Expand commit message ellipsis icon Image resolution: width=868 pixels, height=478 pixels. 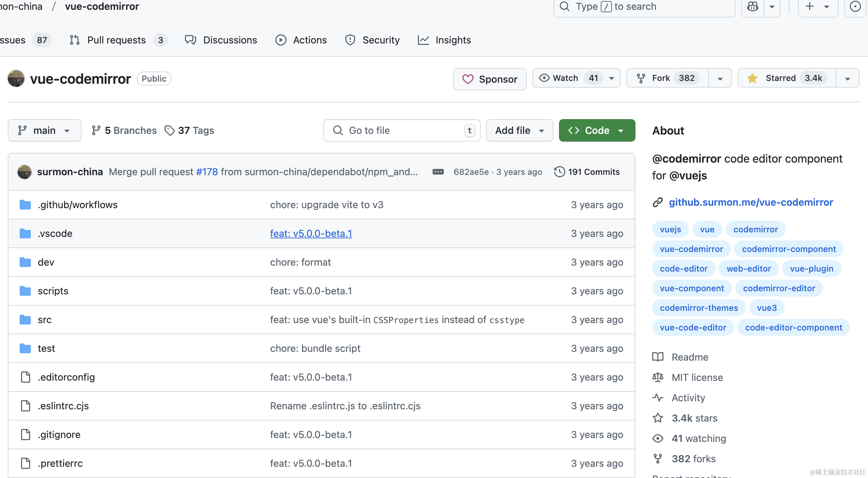pyautogui.click(x=438, y=172)
